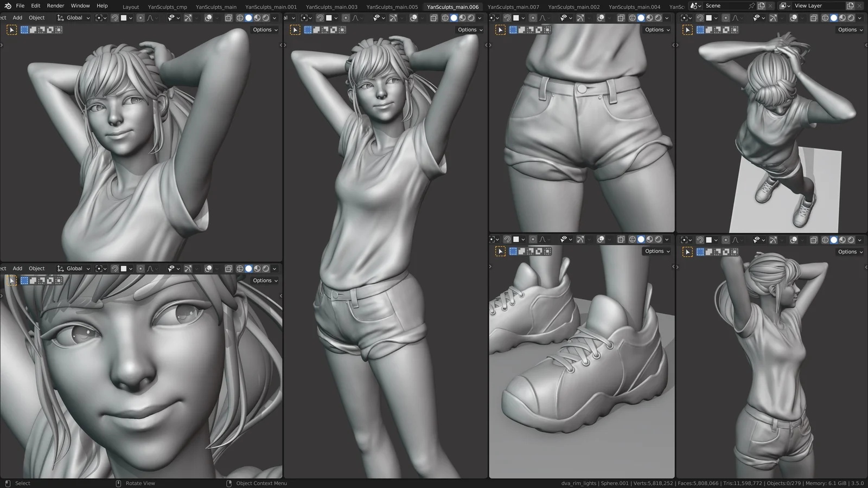Open Global orientation dropdown in top-left viewport
Image resolution: width=868 pixels, height=488 pixels.
(74, 18)
